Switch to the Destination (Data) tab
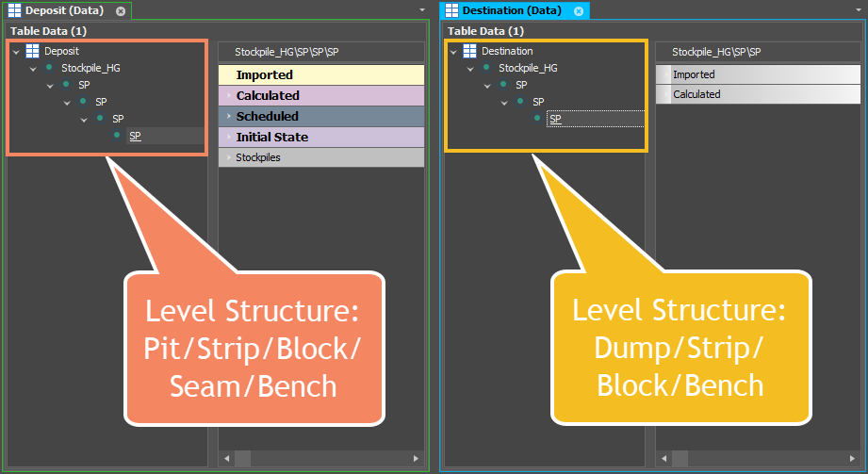The width and height of the screenshot is (868, 474). (512, 10)
